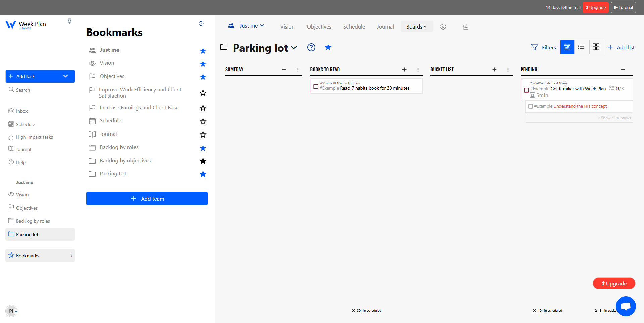
Task: Open Someday list options menu
Action: [298, 69]
